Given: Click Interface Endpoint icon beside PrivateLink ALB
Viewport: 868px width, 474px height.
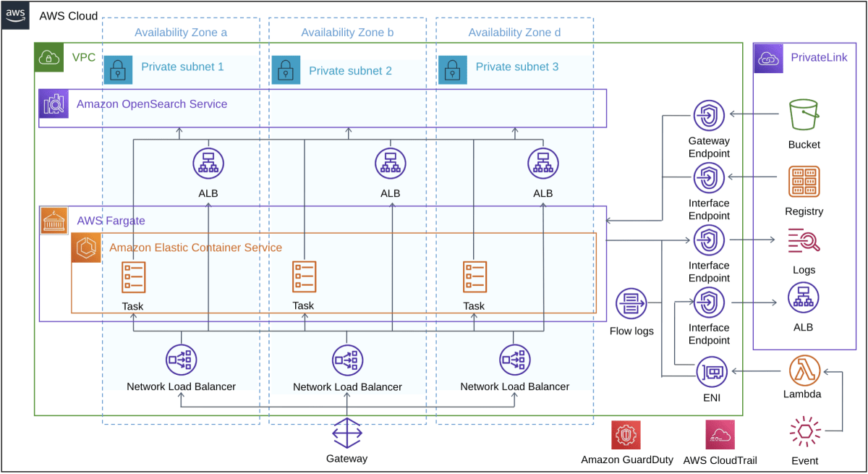Looking at the screenshot, I should [709, 302].
